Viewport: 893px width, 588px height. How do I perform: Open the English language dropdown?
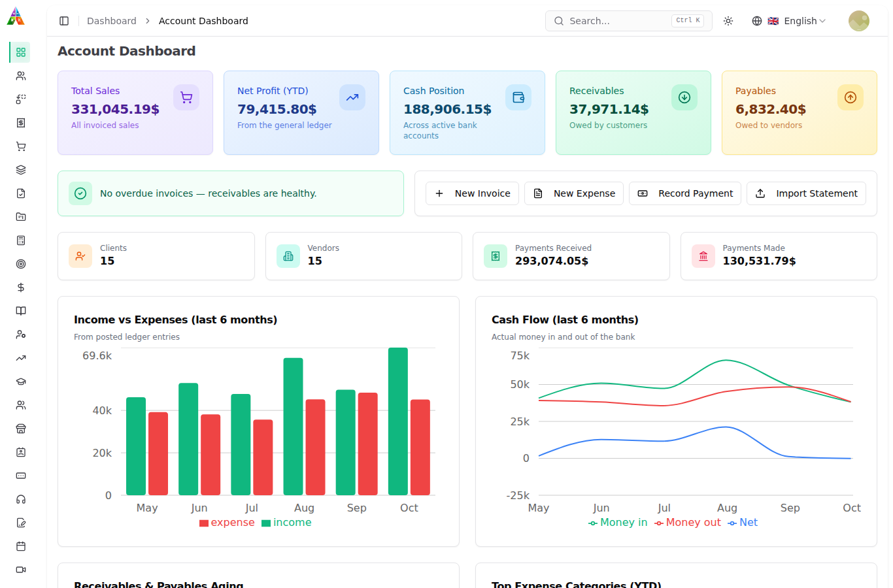point(788,21)
